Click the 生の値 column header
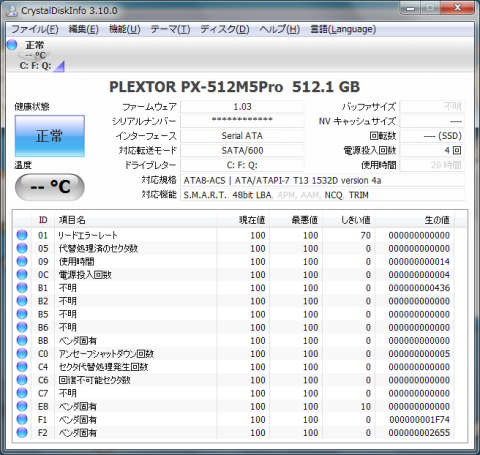Screen dimensions: 480x455 (x=415, y=220)
